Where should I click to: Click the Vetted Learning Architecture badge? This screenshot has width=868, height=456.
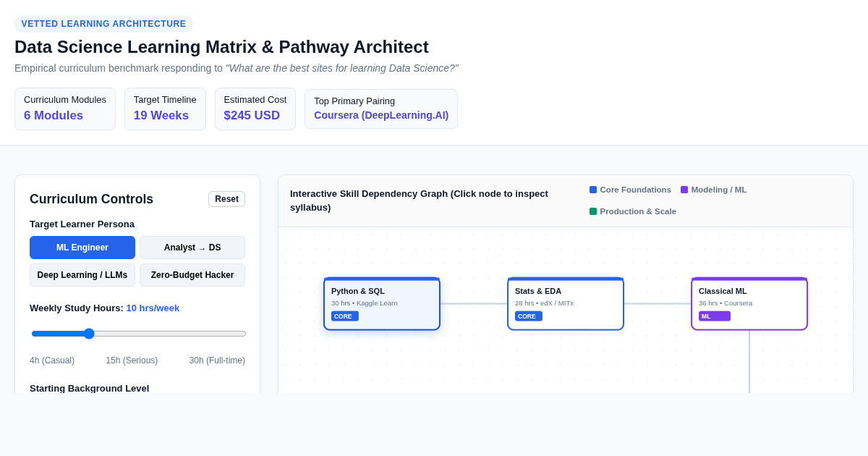(103, 24)
